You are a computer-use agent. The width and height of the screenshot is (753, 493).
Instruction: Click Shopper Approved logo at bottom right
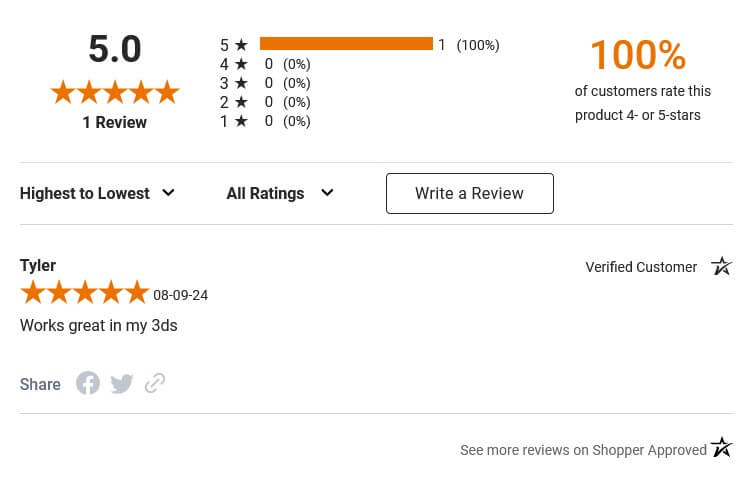(721, 447)
